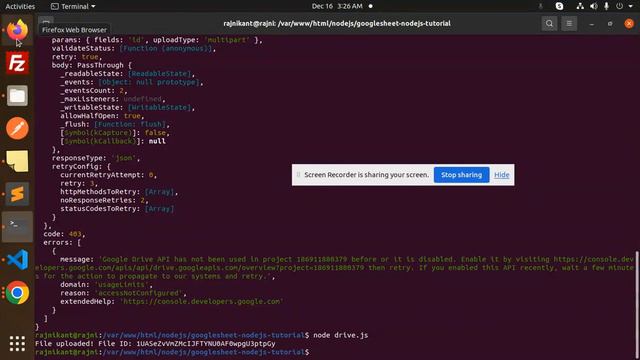Click the 'File uploaded! File ID' line
Image resolution: width=640 pixels, height=360 pixels.
pyautogui.click(x=155, y=344)
